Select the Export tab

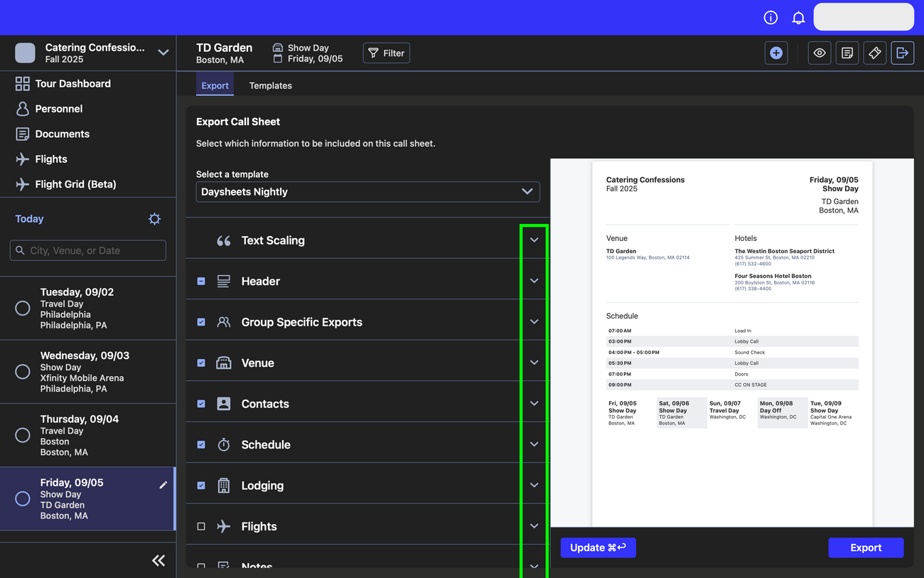tap(215, 85)
